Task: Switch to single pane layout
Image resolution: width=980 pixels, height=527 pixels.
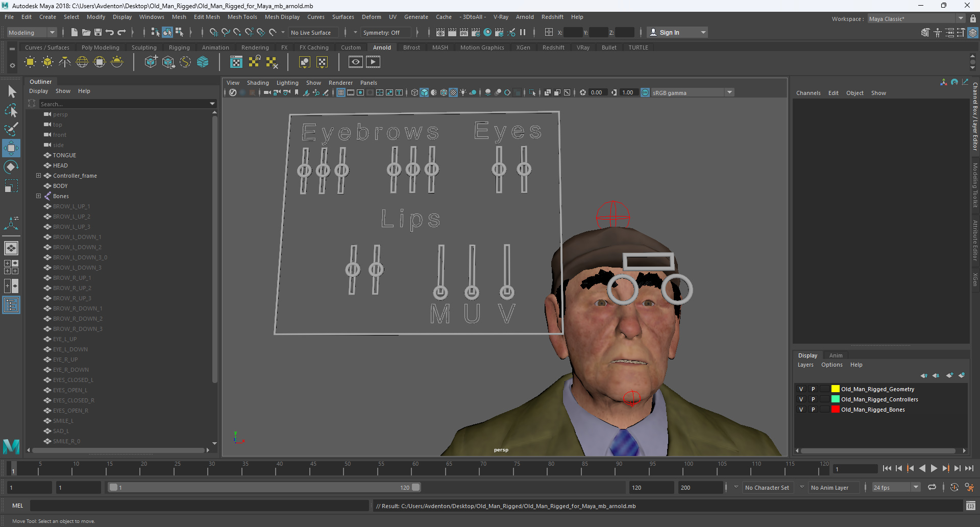Action: coord(11,248)
